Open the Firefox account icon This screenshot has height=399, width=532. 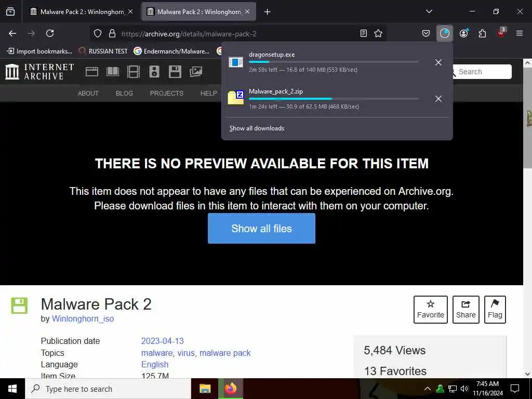tap(463, 33)
